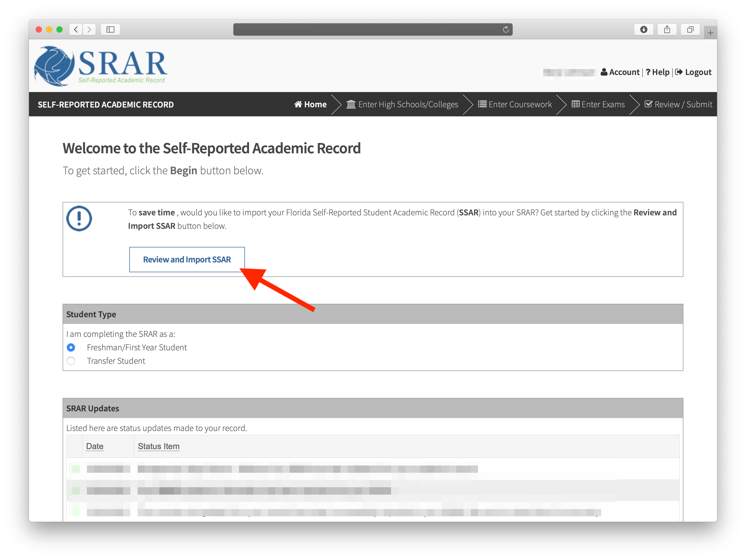Select the Freshman/First Year Student option

point(71,347)
